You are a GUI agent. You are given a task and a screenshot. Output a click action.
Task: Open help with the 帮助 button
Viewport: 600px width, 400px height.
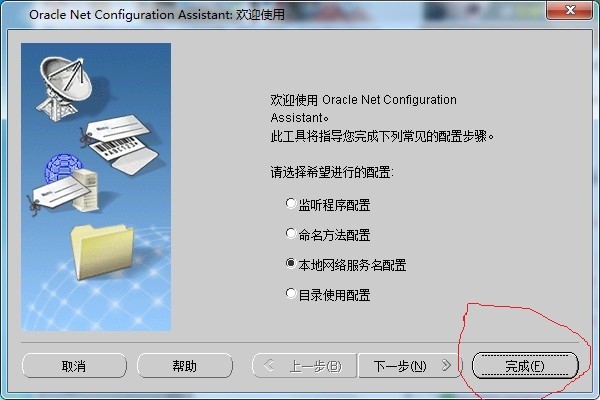(x=185, y=366)
